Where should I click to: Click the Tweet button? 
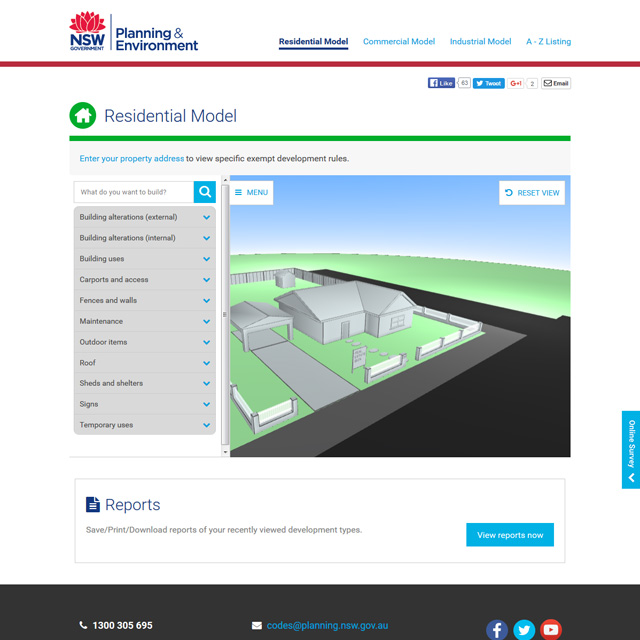coord(489,83)
